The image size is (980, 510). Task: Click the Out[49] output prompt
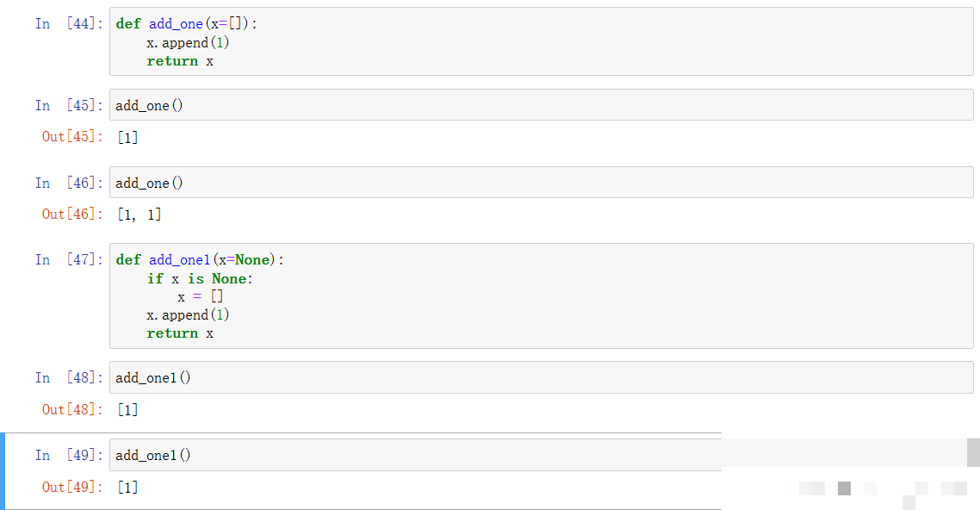pos(72,487)
